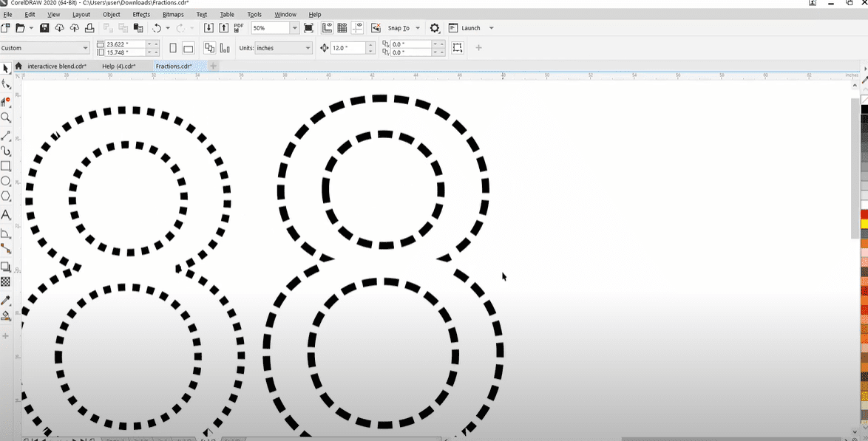The width and height of the screenshot is (868, 441).
Task: Open the Effects menu
Action: click(141, 14)
